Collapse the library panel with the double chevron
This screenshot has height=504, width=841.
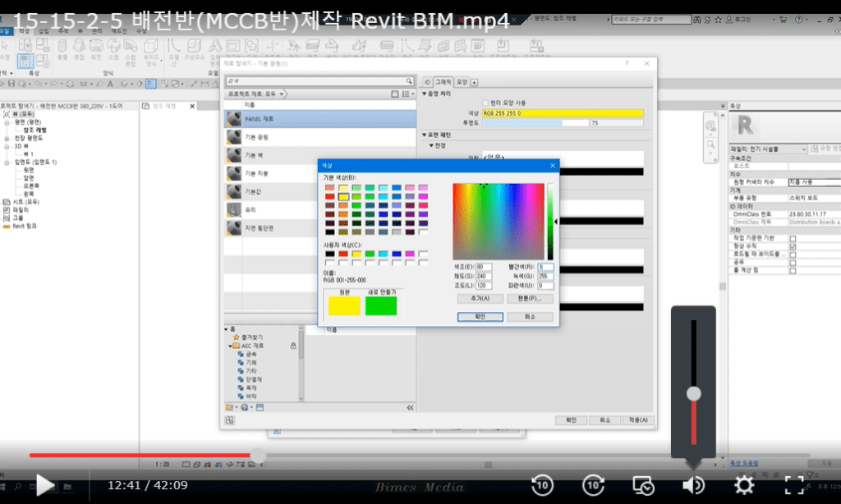point(411,407)
